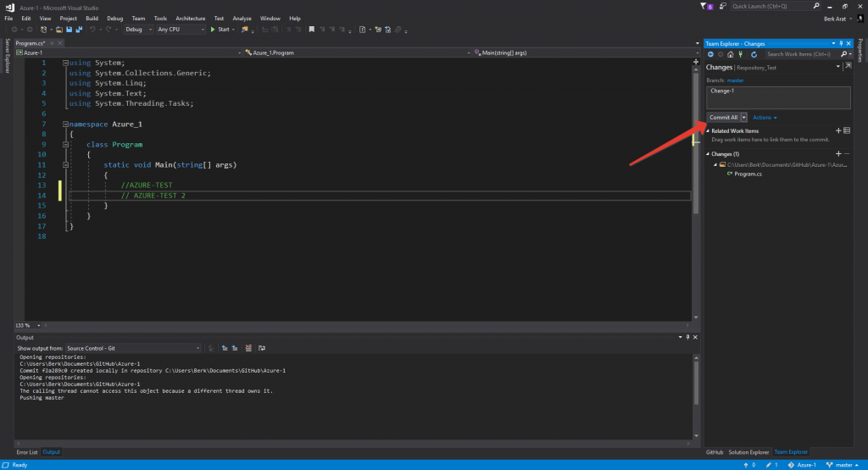This screenshot has width=868, height=470.
Task: Open the Main(string[] args) member dropdown
Action: point(587,53)
